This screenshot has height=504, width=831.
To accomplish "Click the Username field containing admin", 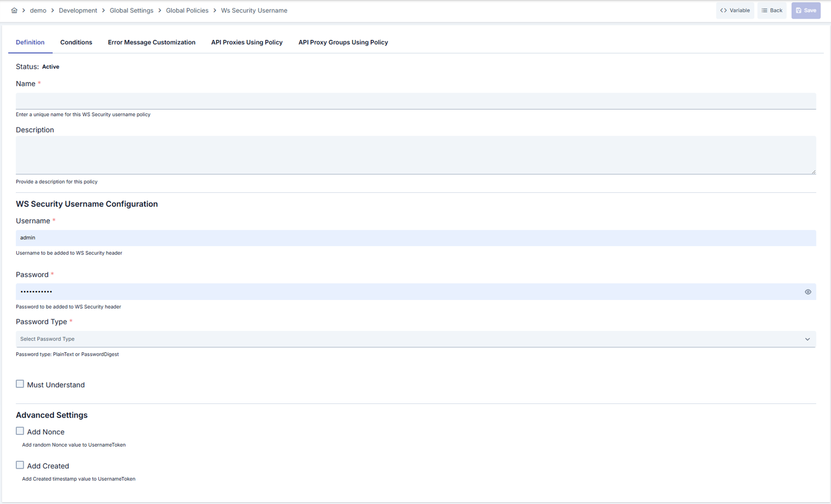I will click(415, 238).
